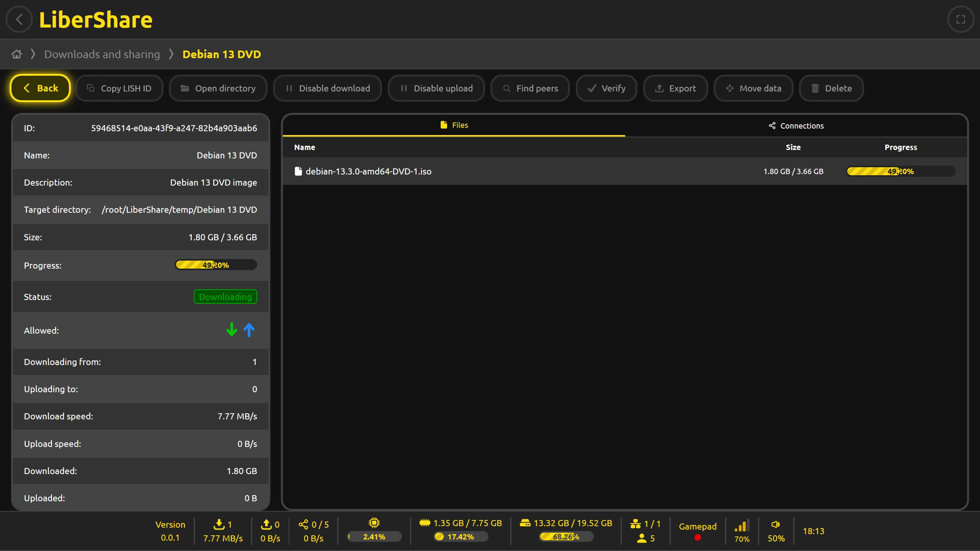Open the download directory
This screenshot has height=551, width=980.
point(218,88)
